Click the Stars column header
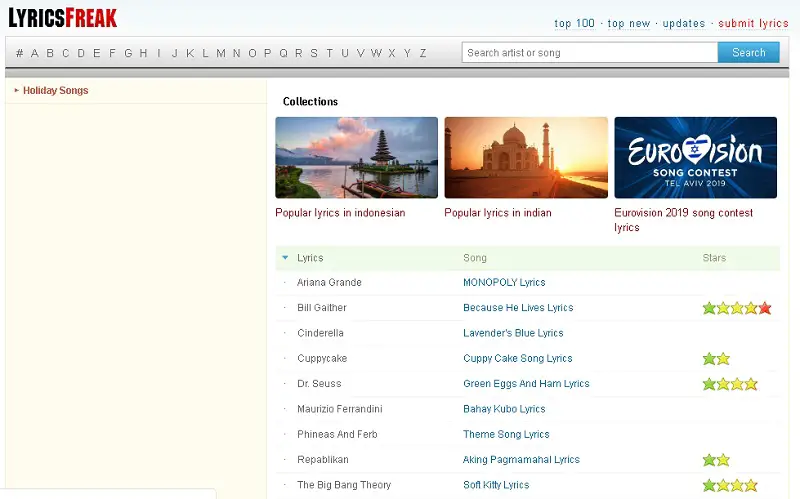The width and height of the screenshot is (800, 499). pos(714,258)
